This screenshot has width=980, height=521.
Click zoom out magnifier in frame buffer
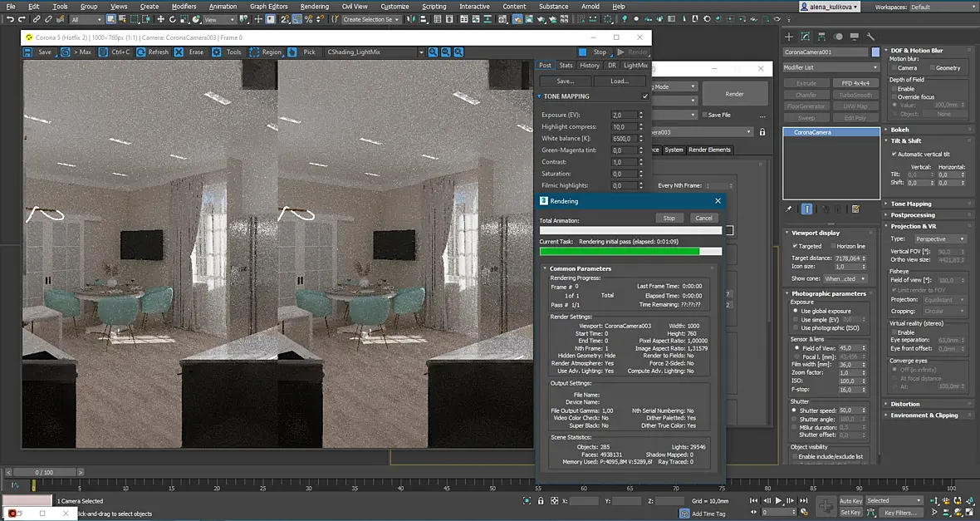[446, 52]
